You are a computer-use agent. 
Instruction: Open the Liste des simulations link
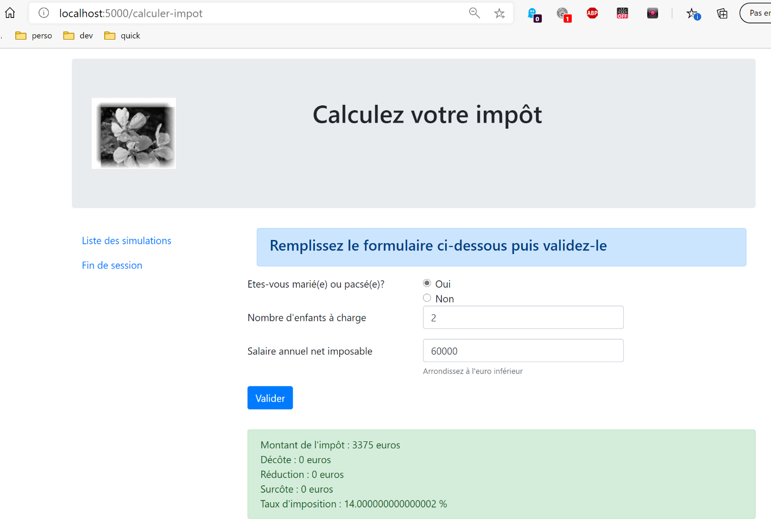coord(127,240)
